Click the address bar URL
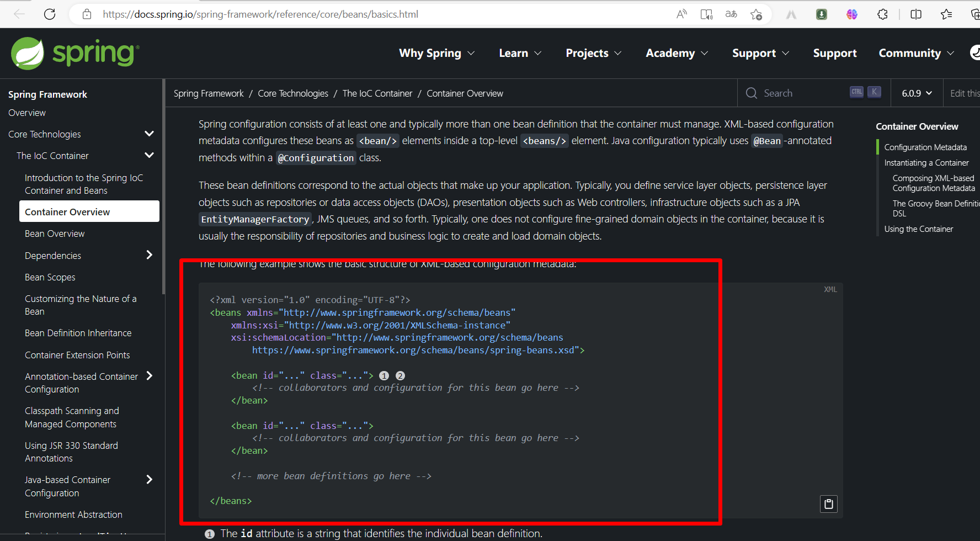Screen dimensions: 980x541 (260, 14)
